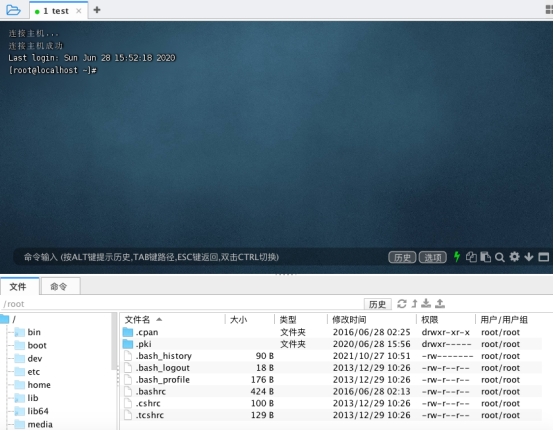This screenshot has height=431, width=554.
Task: Focus the command input box
Action: point(198,257)
